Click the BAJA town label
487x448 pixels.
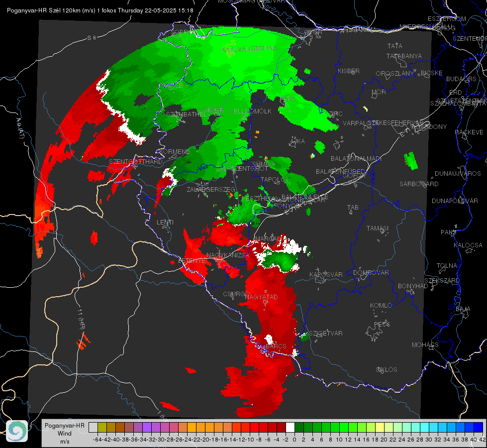pyautogui.click(x=463, y=309)
